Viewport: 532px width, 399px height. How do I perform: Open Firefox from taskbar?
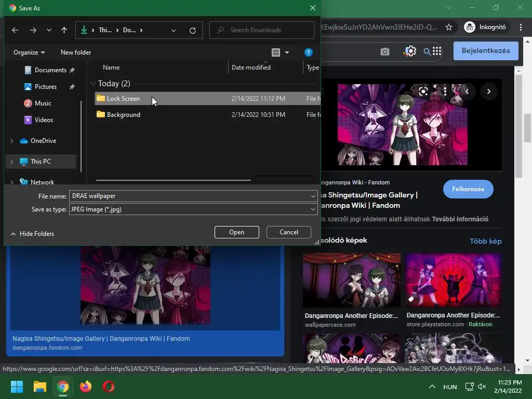[86, 387]
